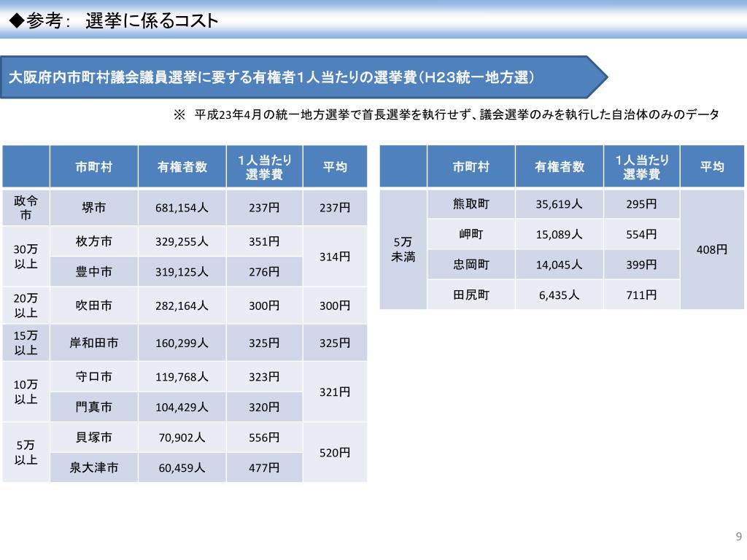Click the 貝塚市 cell
The image size is (747, 560).
pyautogui.click(x=94, y=437)
